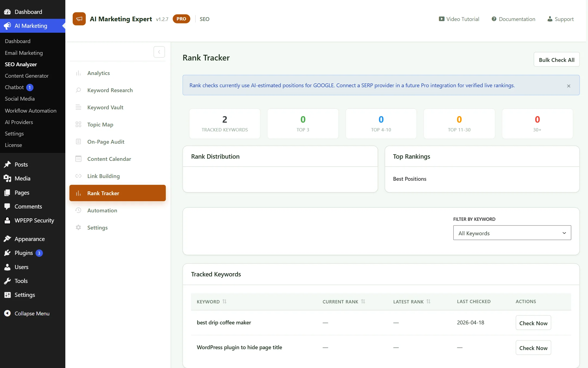This screenshot has height=368, width=588.
Task: Click the Support person icon
Action: tap(550, 19)
